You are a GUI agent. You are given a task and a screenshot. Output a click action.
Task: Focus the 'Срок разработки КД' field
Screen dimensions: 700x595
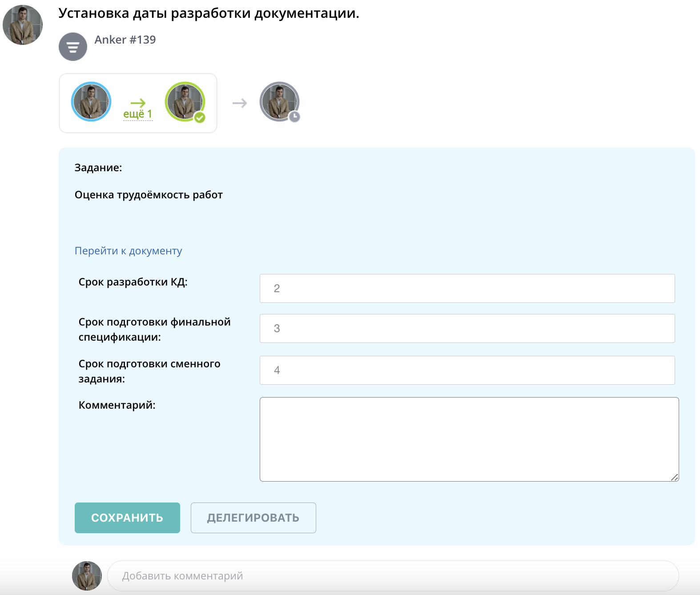click(x=467, y=289)
